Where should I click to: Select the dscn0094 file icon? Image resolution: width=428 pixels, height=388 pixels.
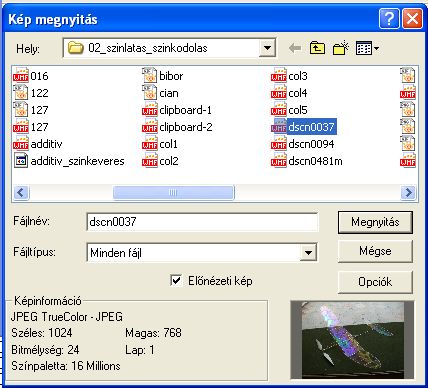tap(278, 144)
